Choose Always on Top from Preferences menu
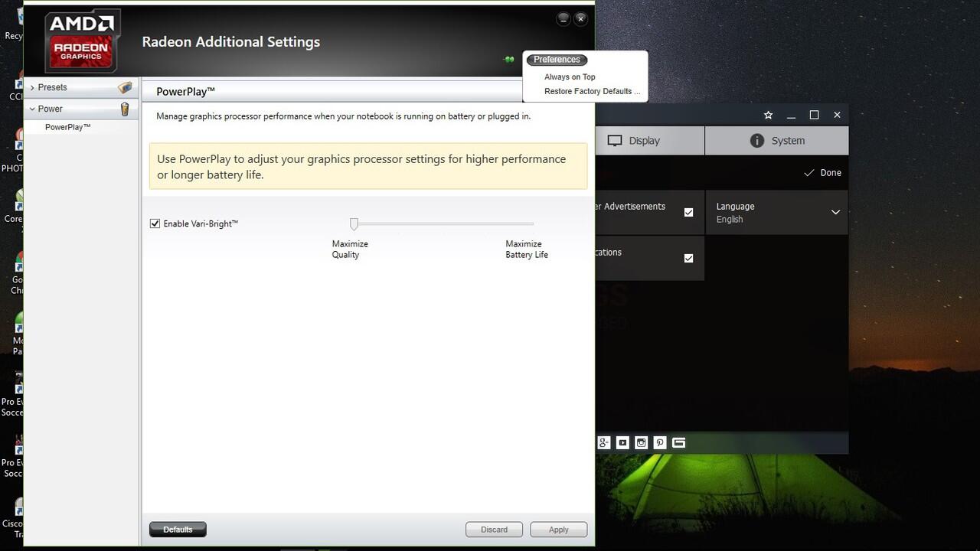 click(570, 77)
